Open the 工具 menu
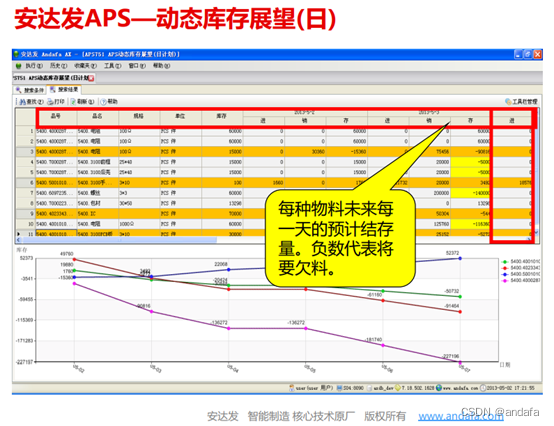This screenshot has width=554, height=426. click(x=113, y=66)
